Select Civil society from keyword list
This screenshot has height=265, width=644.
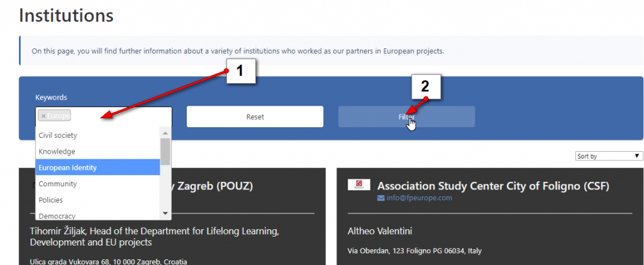[x=97, y=135]
